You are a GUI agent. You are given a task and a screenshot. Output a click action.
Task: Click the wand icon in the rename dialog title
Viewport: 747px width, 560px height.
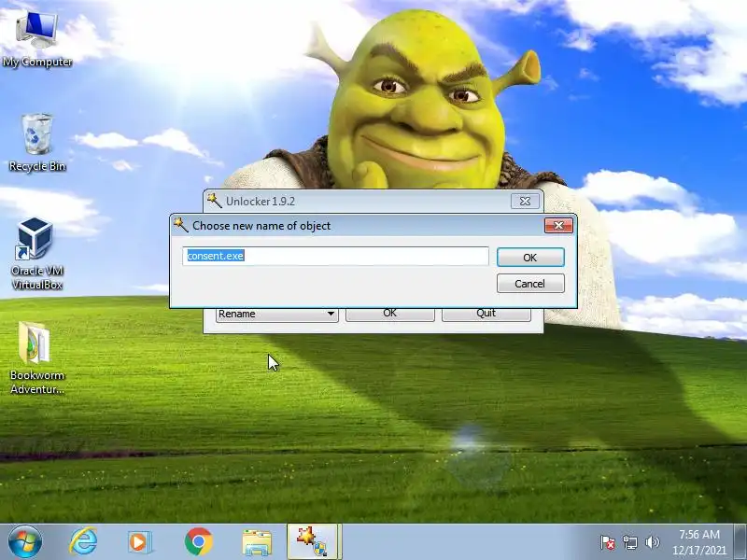180,225
